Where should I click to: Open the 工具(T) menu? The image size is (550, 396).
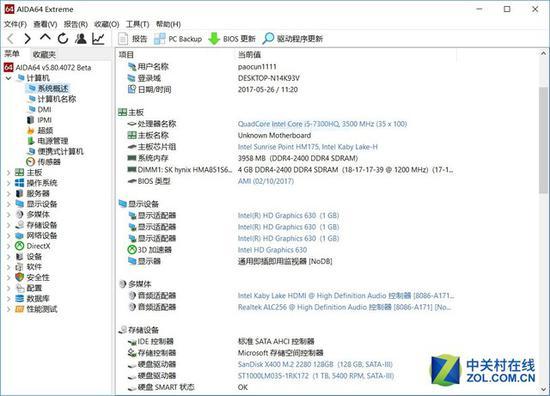(x=138, y=24)
